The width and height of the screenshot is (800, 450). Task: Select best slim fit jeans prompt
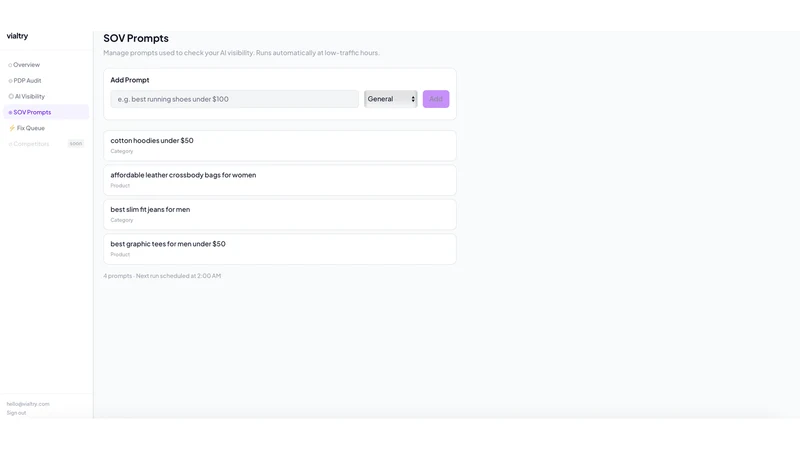pos(280,214)
